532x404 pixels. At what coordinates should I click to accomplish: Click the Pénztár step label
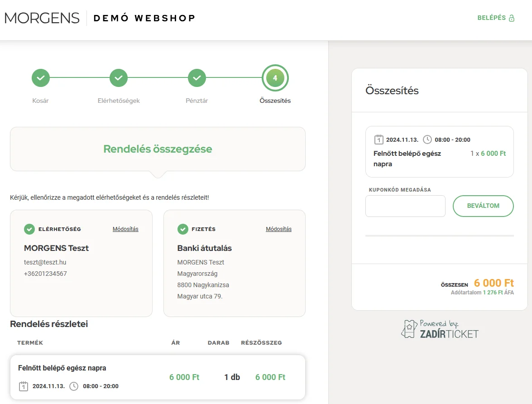197,101
